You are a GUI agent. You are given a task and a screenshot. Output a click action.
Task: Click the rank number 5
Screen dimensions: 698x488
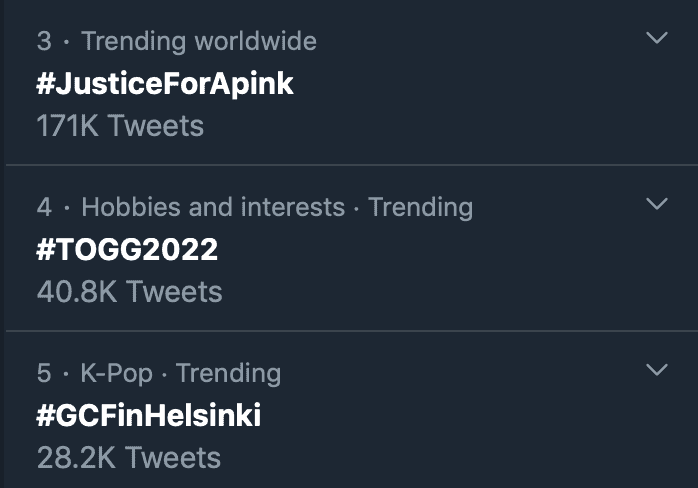(44, 373)
